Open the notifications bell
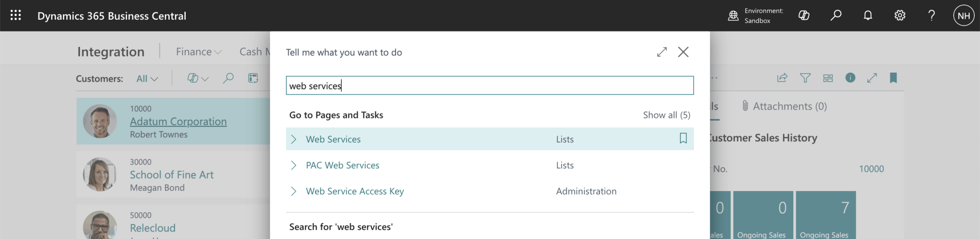This screenshot has width=980, height=239. click(x=868, y=15)
